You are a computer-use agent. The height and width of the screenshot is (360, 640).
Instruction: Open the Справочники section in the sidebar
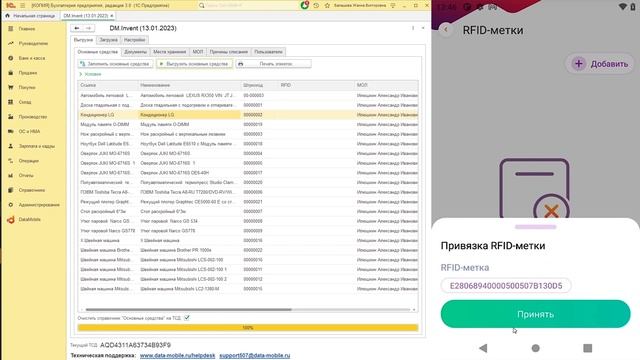pos(31,190)
